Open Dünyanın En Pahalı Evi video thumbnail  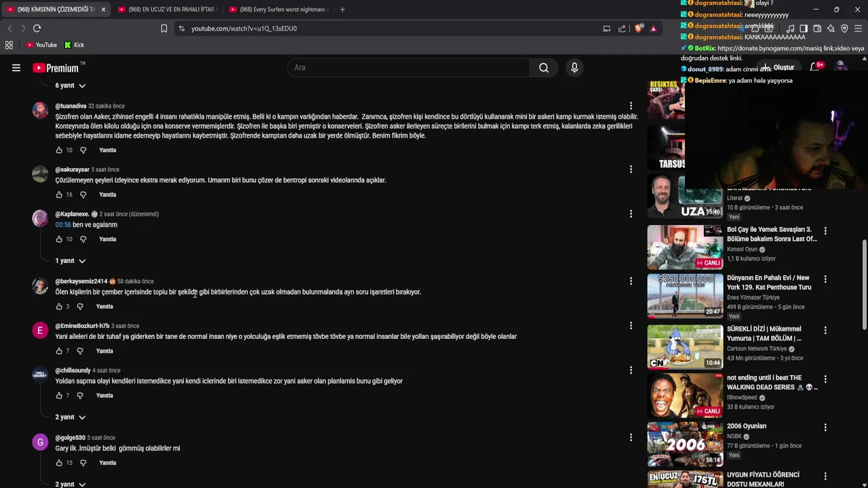click(x=685, y=296)
